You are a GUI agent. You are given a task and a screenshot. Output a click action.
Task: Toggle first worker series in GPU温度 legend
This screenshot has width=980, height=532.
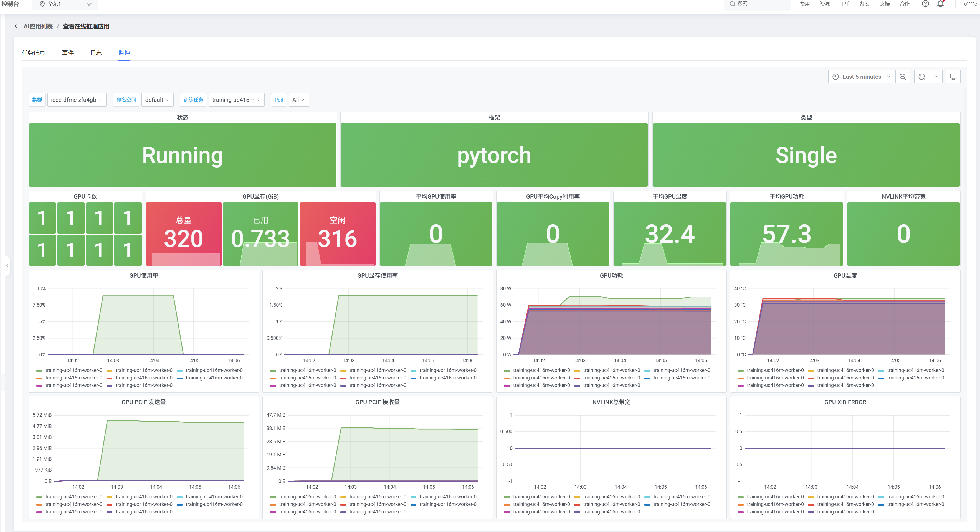pos(775,370)
